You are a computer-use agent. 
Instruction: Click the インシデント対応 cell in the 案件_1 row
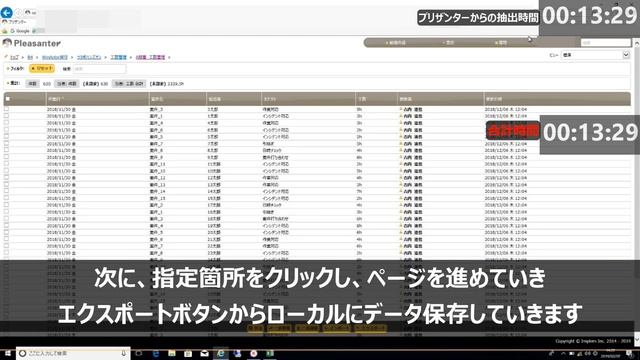click(x=276, y=116)
